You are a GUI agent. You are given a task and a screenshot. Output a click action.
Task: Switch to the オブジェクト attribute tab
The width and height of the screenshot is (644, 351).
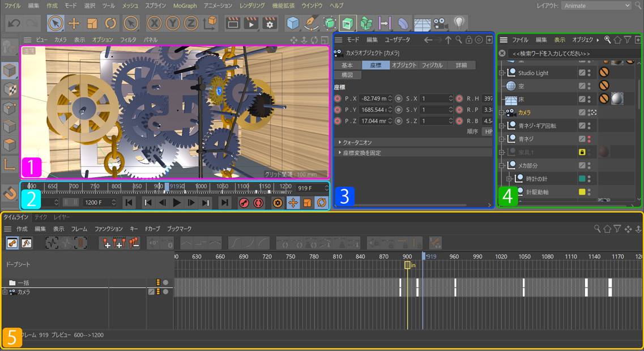tap(404, 65)
